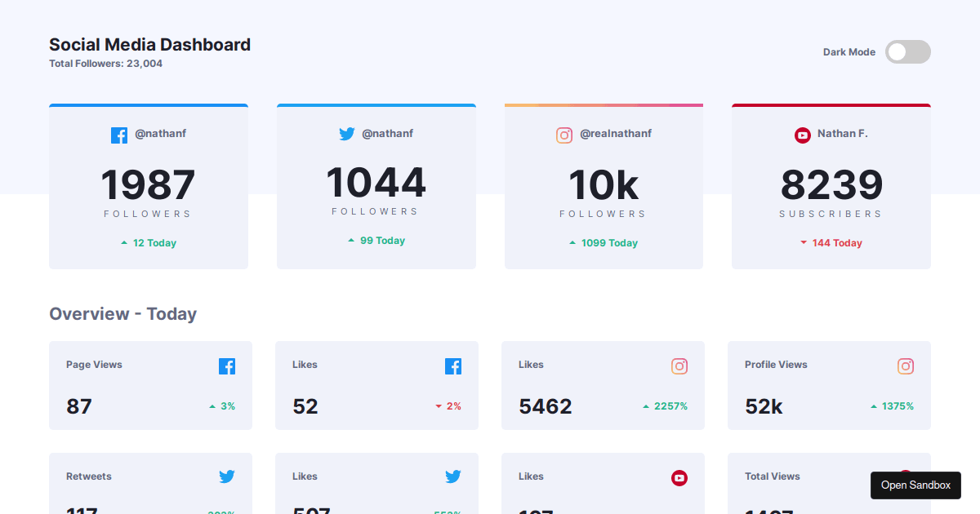
Task: Click the Open Sandbox button
Action: pos(915,485)
